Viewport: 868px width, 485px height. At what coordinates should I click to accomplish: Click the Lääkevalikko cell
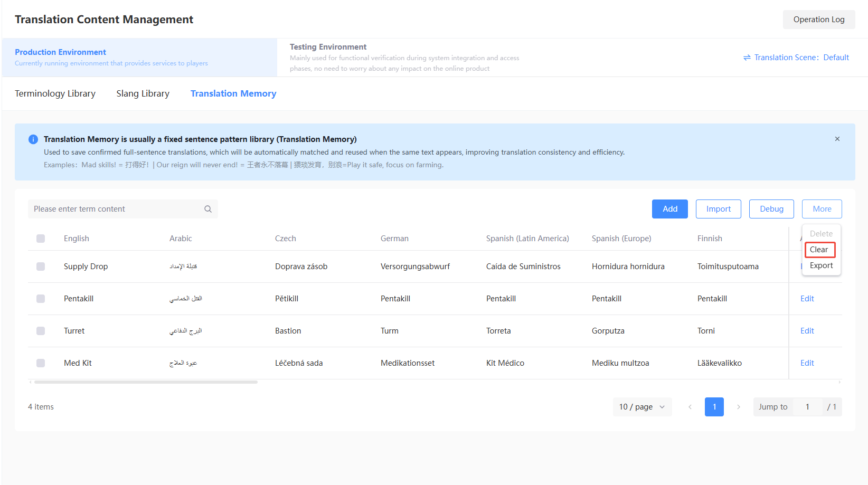(720, 363)
